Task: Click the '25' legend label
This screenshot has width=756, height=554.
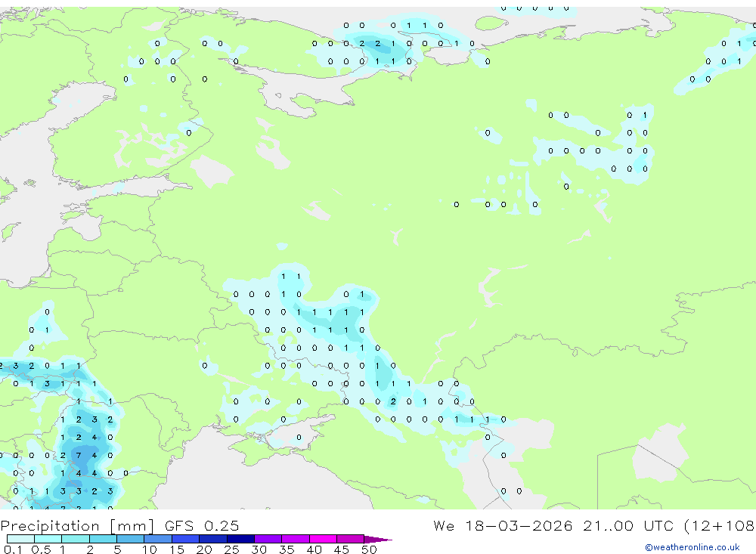Action: 231,549
